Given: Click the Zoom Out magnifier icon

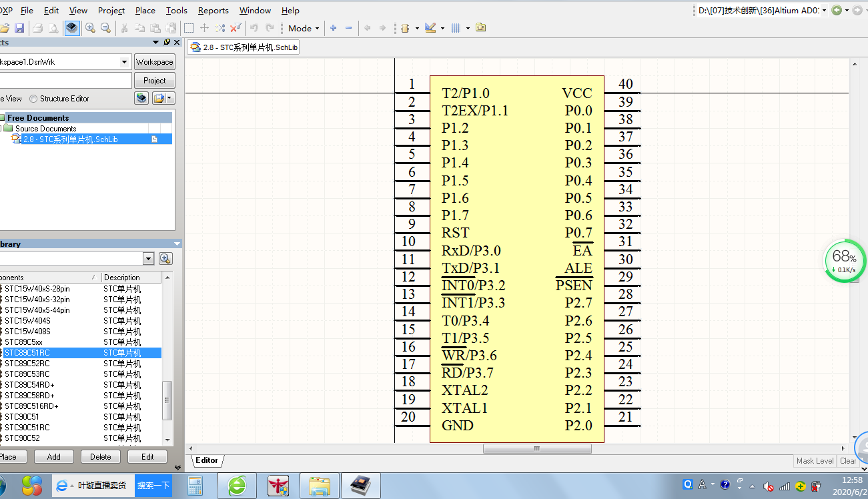Looking at the screenshot, I should [x=105, y=28].
